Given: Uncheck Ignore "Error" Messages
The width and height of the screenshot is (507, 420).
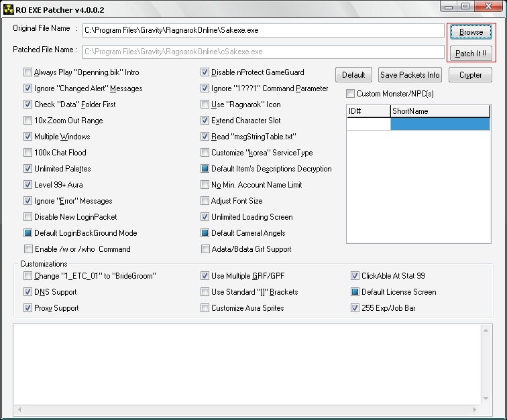Looking at the screenshot, I should (28, 201).
